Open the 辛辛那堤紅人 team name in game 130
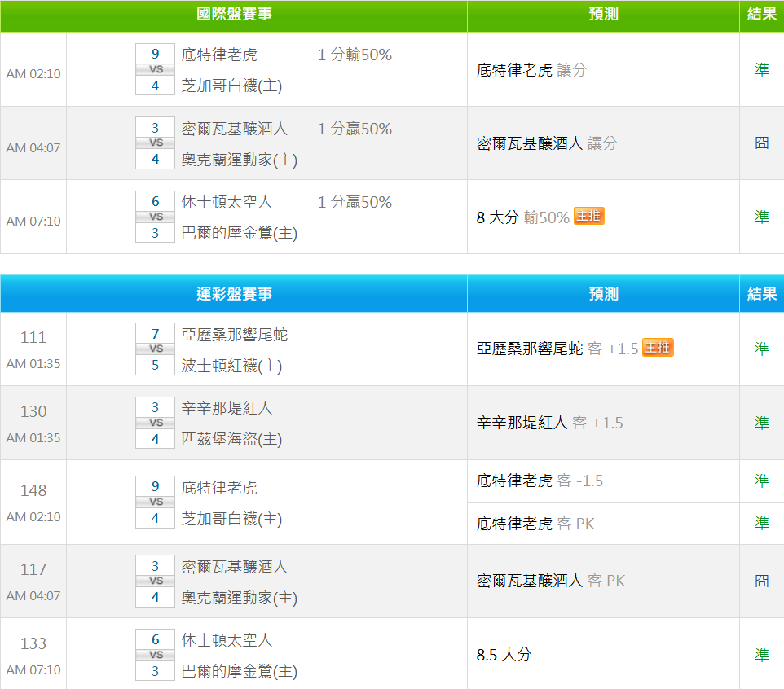Image resolution: width=784 pixels, height=689 pixels. (x=227, y=408)
